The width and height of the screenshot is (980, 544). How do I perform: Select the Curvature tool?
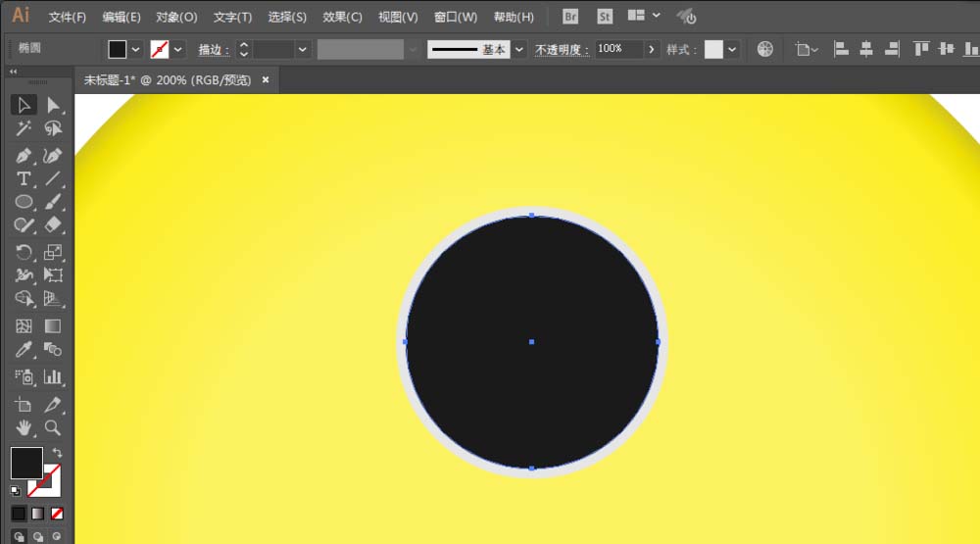(53, 156)
